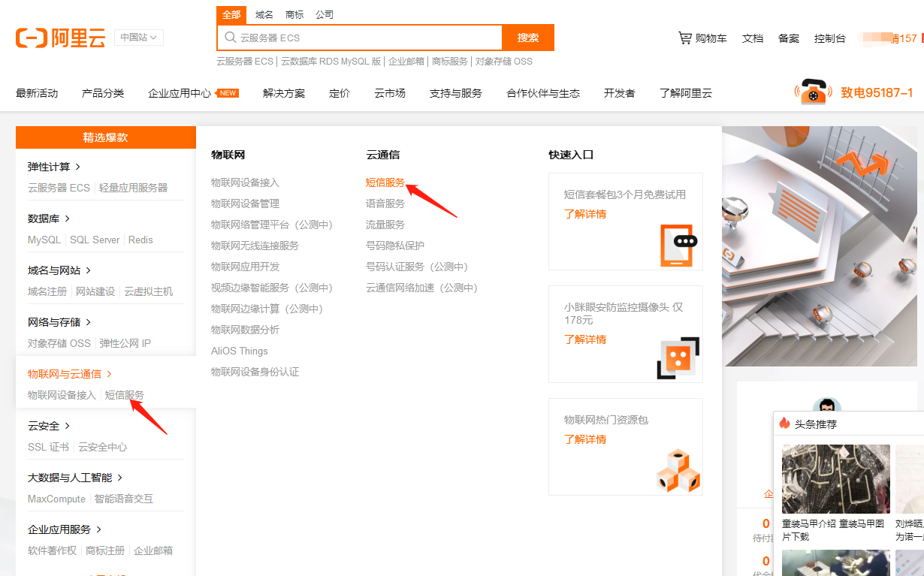
Task: Open 物联网数据分析 link
Action: coord(245,330)
